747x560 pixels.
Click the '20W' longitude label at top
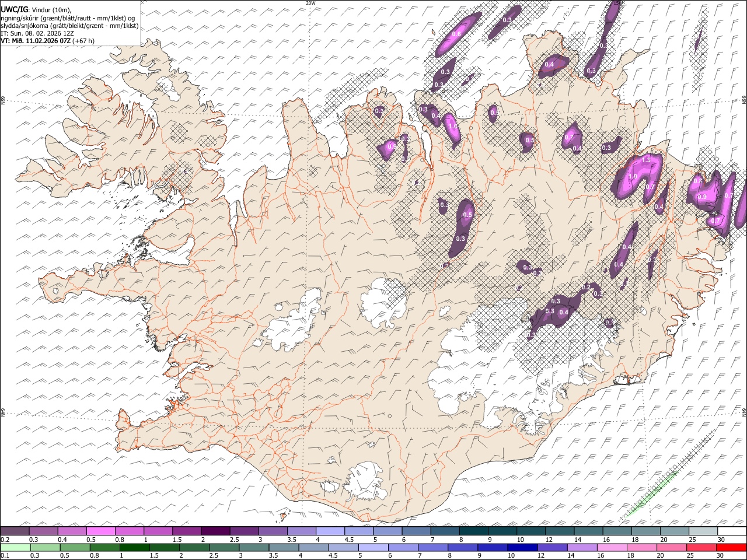[x=310, y=3]
